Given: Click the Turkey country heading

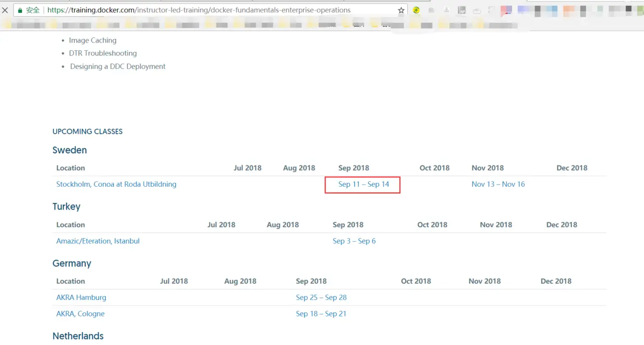Looking at the screenshot, I should click(66, 206).
